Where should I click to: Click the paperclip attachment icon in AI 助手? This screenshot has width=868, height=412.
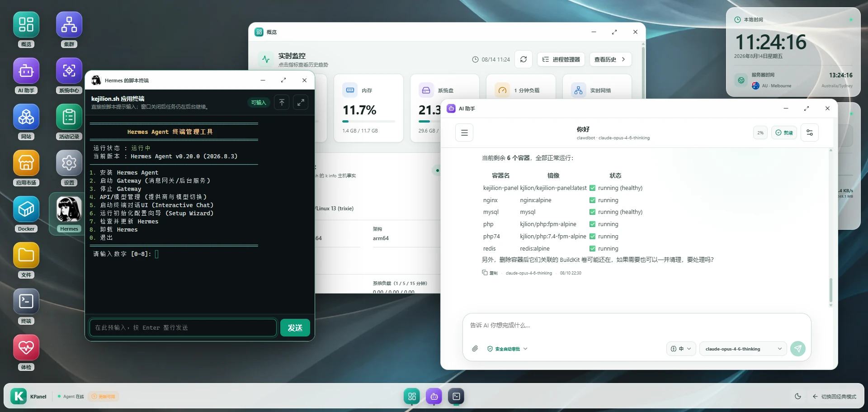point(475,349)
